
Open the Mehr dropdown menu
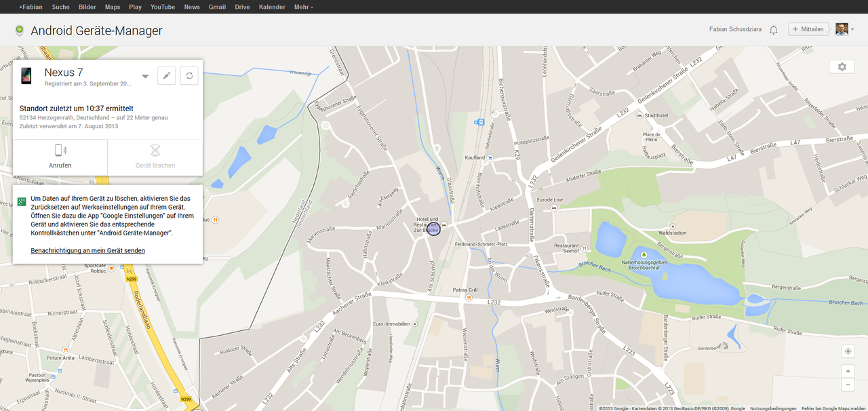coord(302,7)
